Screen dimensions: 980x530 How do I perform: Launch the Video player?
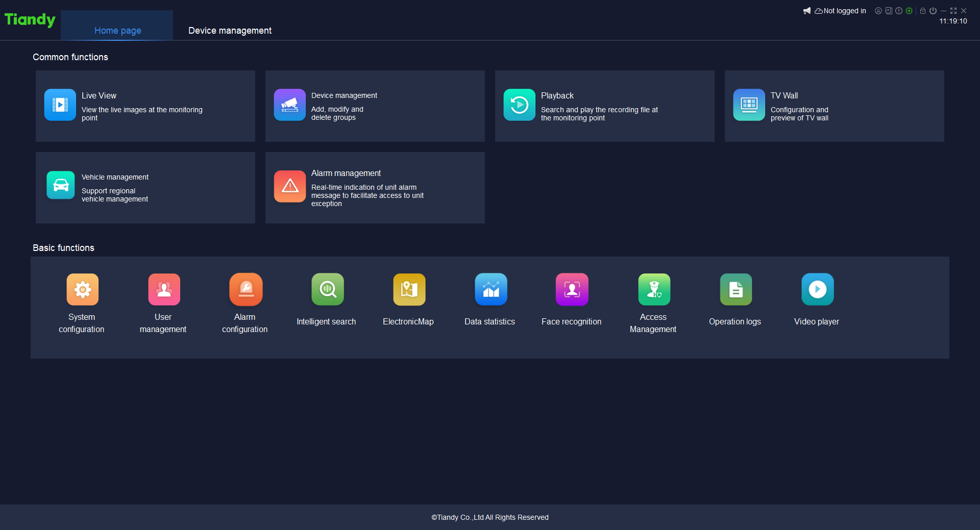click(817, 289)
